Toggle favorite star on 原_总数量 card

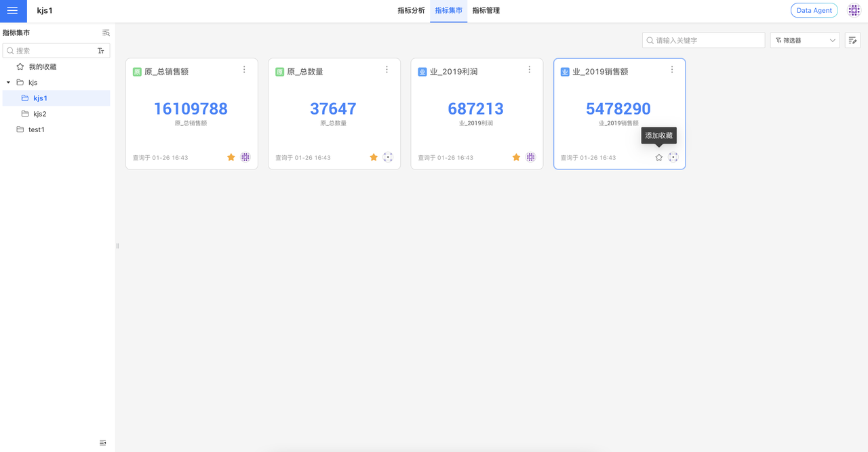pos(374,157)
